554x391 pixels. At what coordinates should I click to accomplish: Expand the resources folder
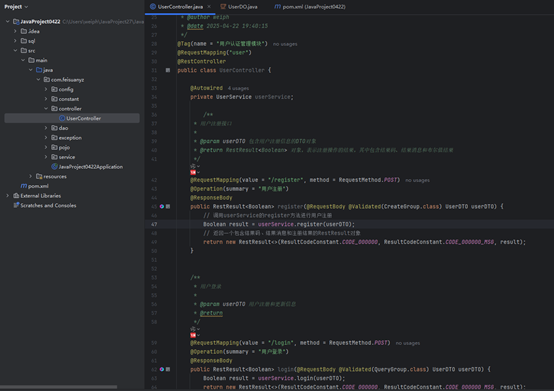31,176
